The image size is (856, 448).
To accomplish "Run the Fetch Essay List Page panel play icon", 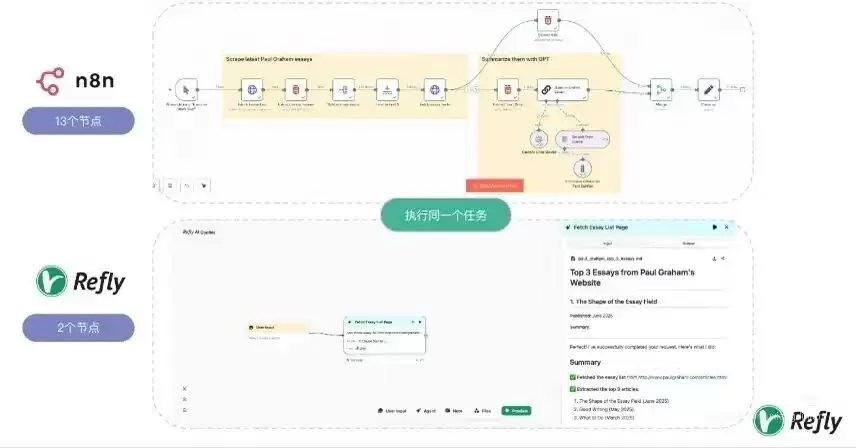I will (715, 227).
